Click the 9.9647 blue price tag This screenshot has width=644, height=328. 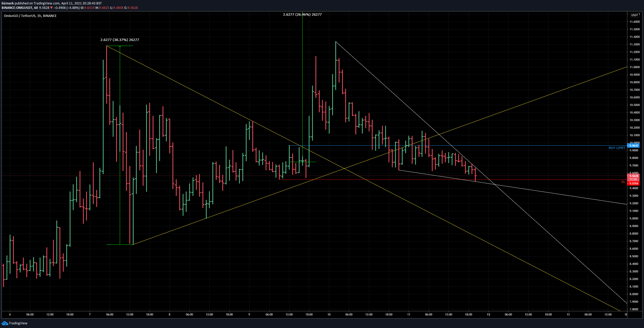(x=634, y=146)
